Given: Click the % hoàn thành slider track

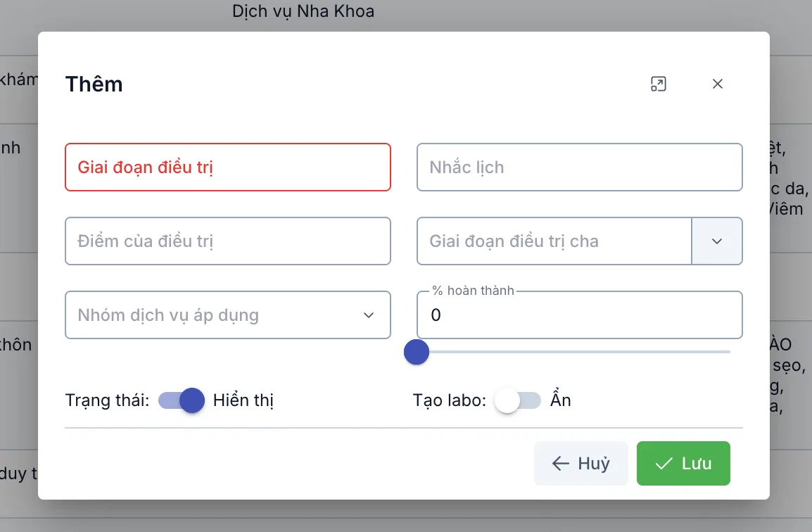Looking at the screenshot, I should [573, 352].
